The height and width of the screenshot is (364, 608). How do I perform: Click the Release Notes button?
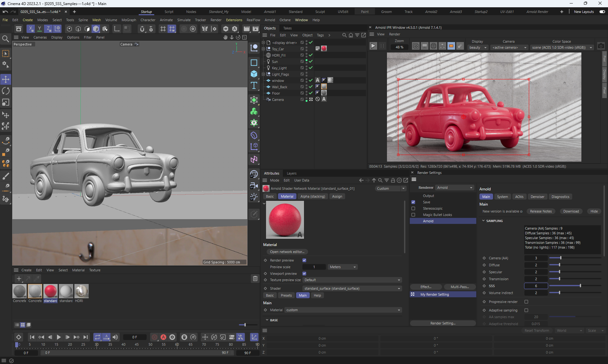[541, 211]
